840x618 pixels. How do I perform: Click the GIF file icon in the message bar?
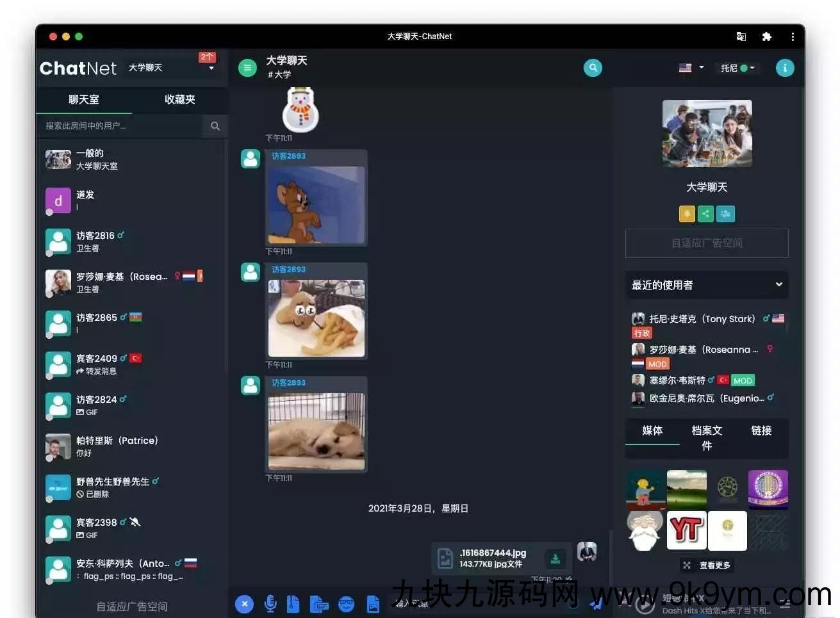tap(318, 603)
